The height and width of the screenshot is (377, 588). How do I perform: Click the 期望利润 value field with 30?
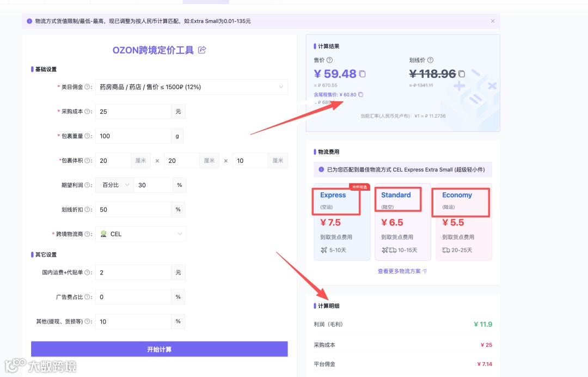pyautogui.click(x=154, y=185)
